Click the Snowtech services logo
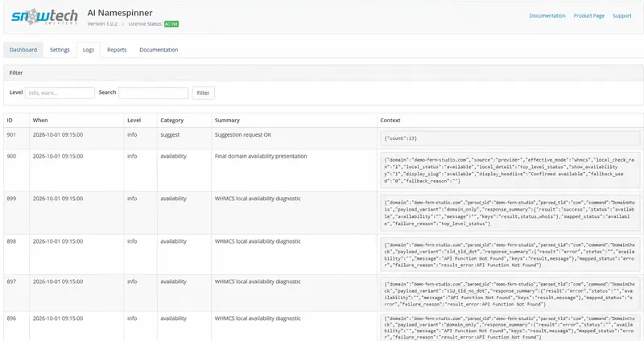Viewport: 644px width, 341px height. click(x=44, y=17)
